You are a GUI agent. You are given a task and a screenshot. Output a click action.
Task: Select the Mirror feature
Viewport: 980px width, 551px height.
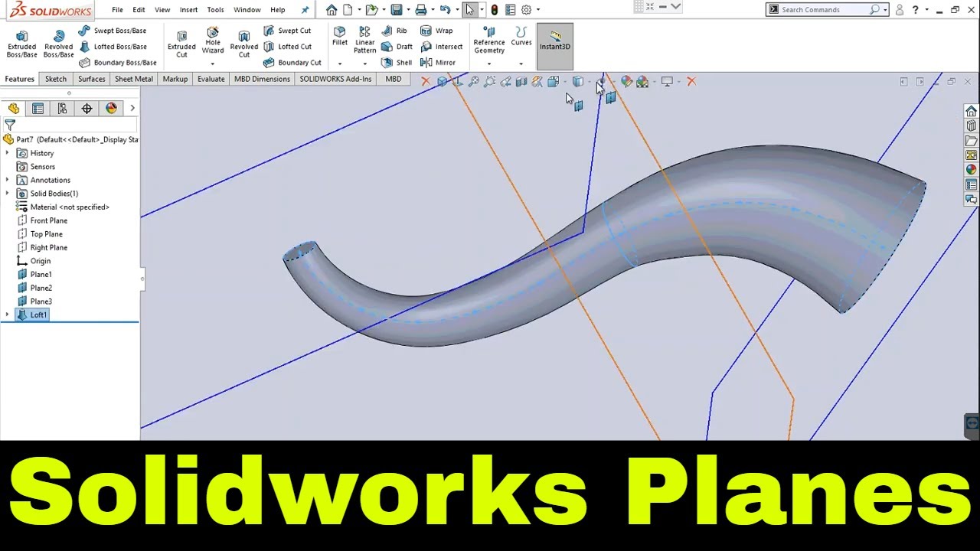(x=438, y=63)
